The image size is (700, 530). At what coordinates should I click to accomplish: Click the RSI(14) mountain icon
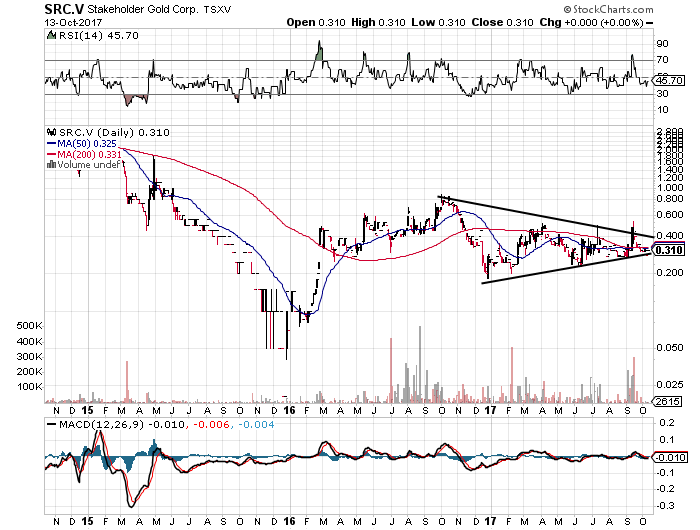52,35
